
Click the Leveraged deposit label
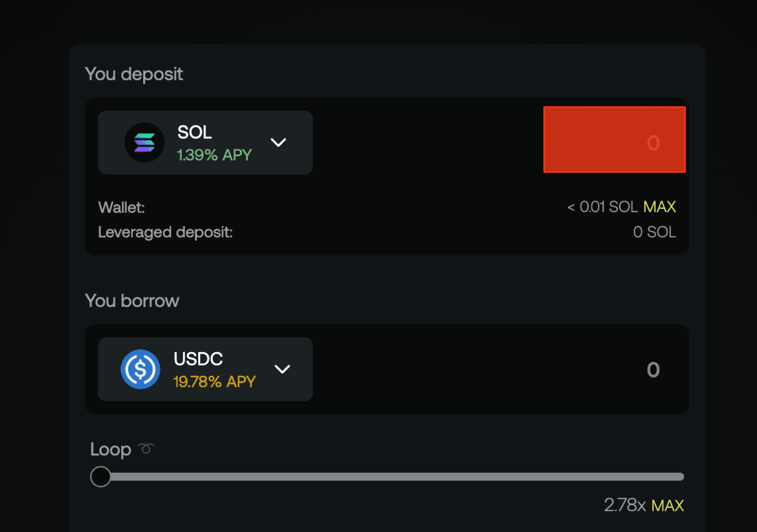tap(165, 232)
